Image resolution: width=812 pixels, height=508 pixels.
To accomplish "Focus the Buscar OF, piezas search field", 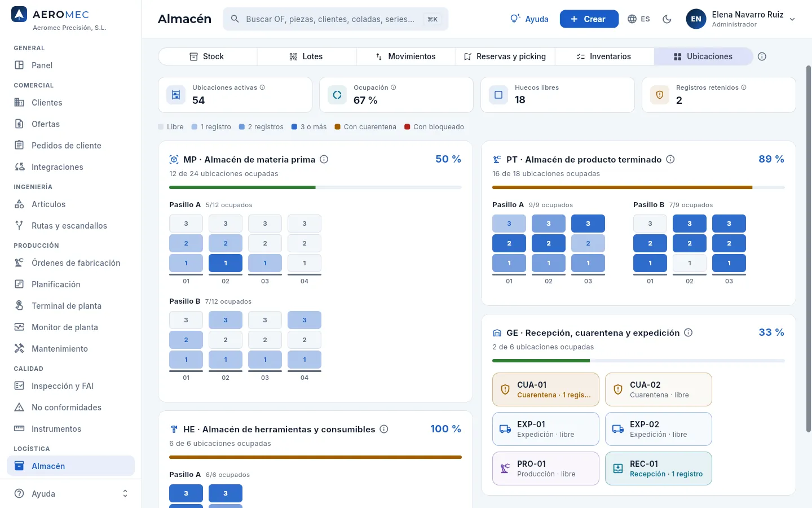I will point(336,19).
